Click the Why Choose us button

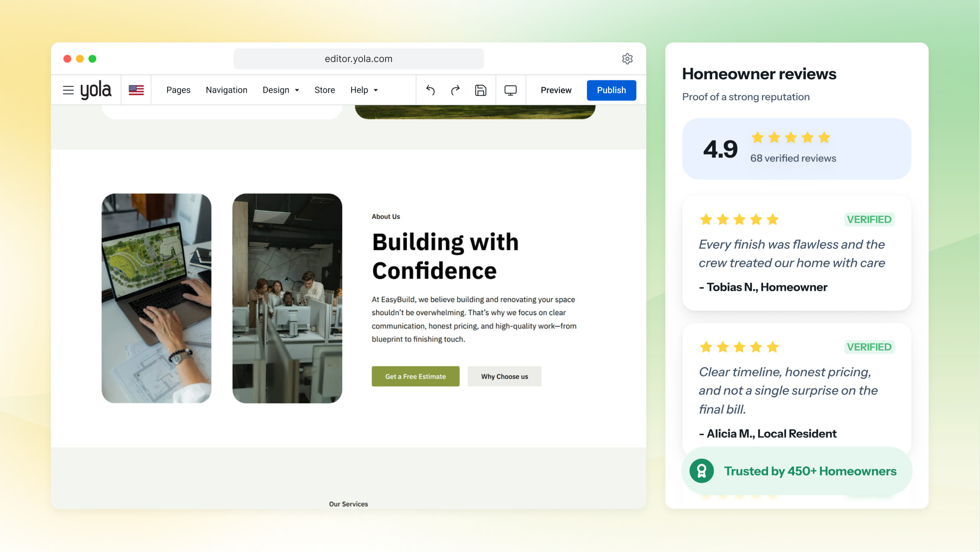pos(504,376)
